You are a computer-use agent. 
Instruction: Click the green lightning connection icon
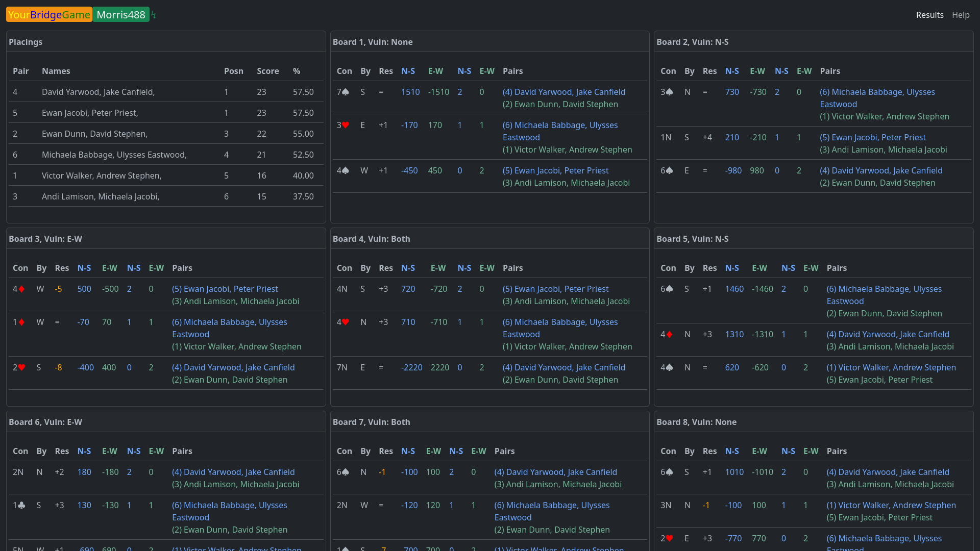[x=154, y=15]
